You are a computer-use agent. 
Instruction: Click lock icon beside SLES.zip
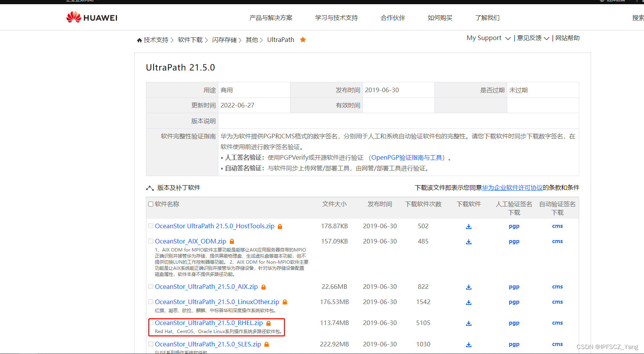266,344
